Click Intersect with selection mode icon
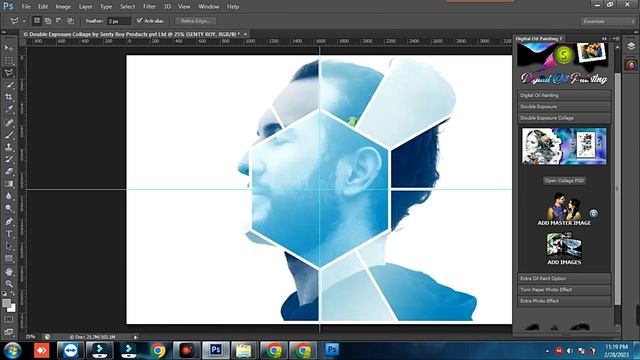This screenshot has height=360, width=640. coord(71,20)
